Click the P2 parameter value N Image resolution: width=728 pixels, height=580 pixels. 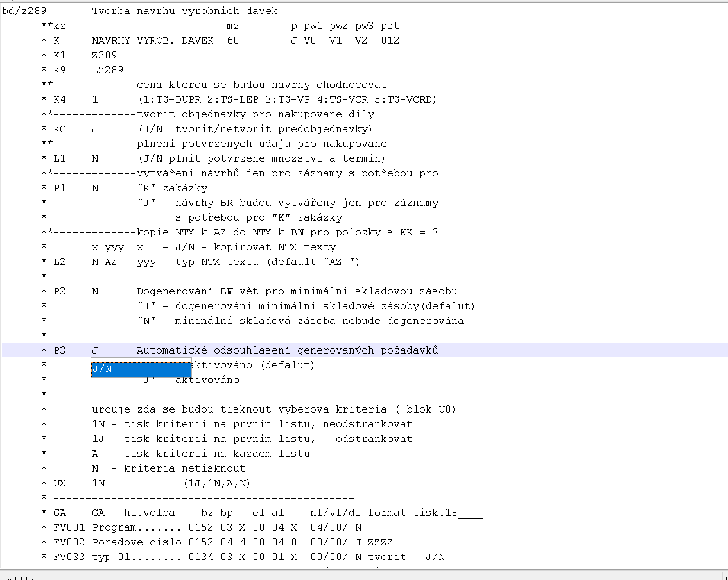[x=95, y=291]
